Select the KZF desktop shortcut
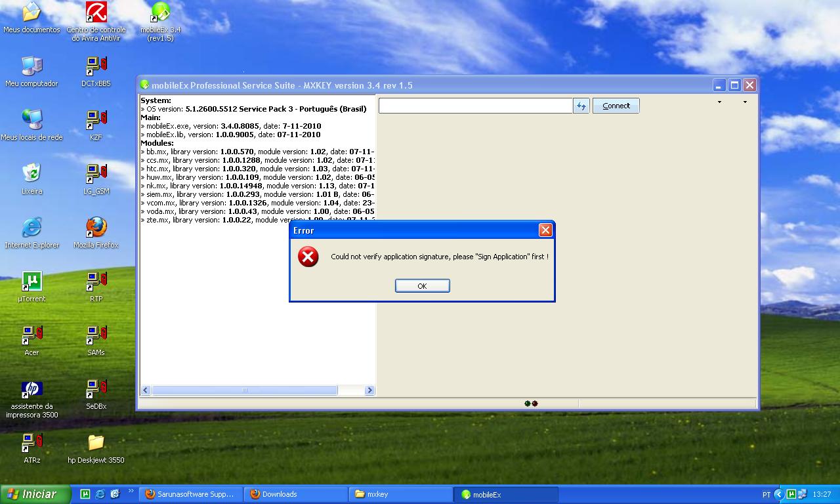Viewport: 840px width, 504px height. click(x=96, y=125)
